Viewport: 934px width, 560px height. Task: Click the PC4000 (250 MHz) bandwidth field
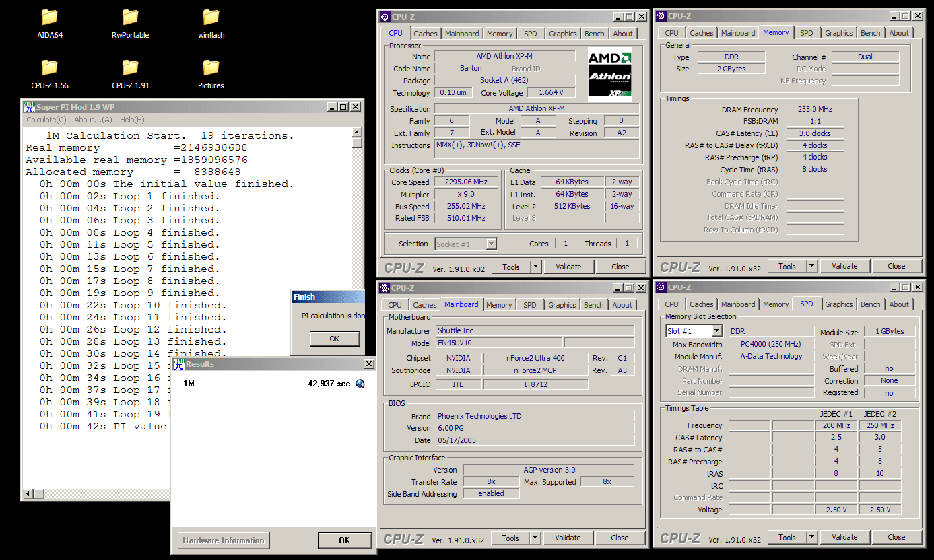point(771,345)
